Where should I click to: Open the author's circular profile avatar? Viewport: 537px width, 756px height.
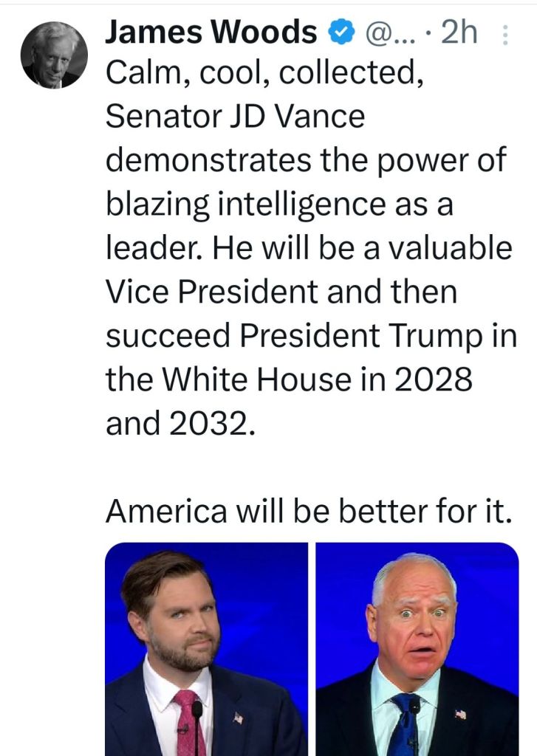click(53, 55)
